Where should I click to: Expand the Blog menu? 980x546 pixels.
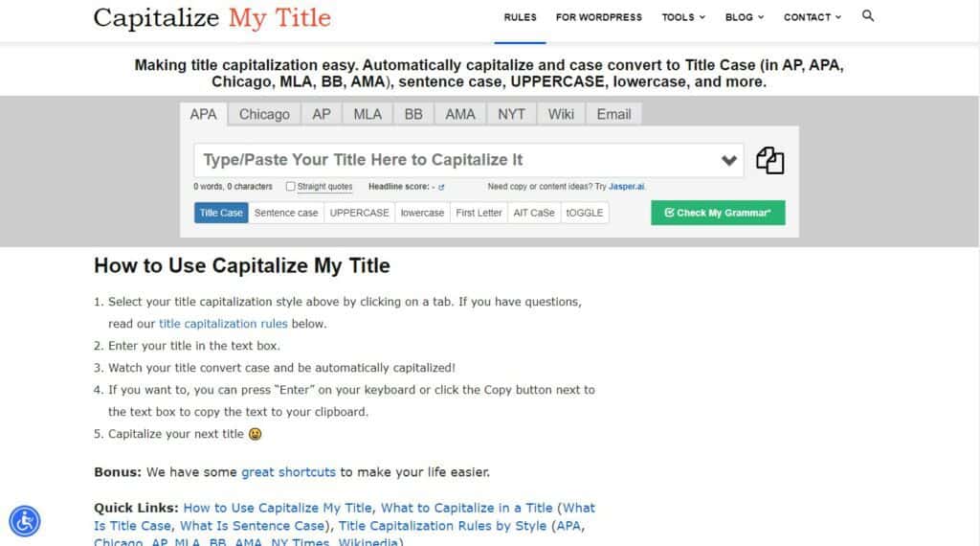pos(745,17)
